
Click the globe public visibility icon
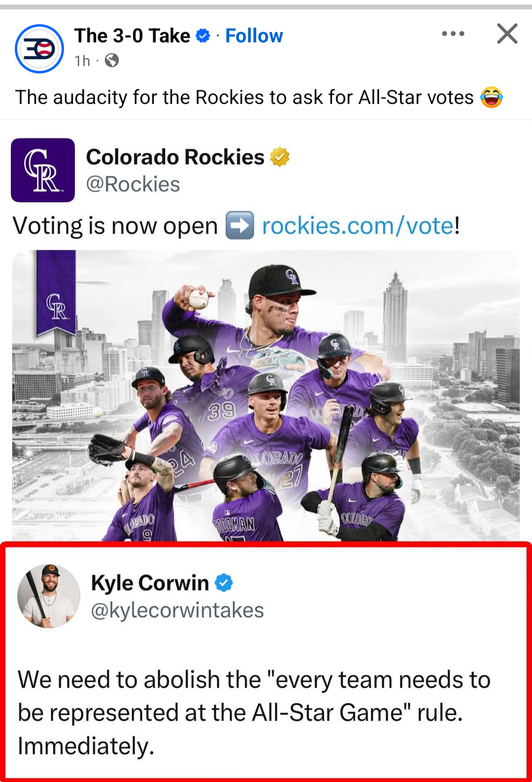click(112, 60)
